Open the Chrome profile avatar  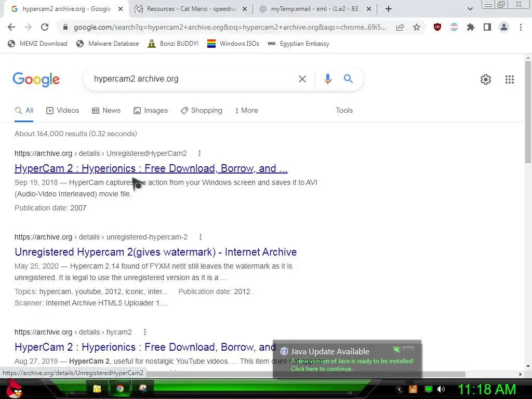tap(504, 27)
